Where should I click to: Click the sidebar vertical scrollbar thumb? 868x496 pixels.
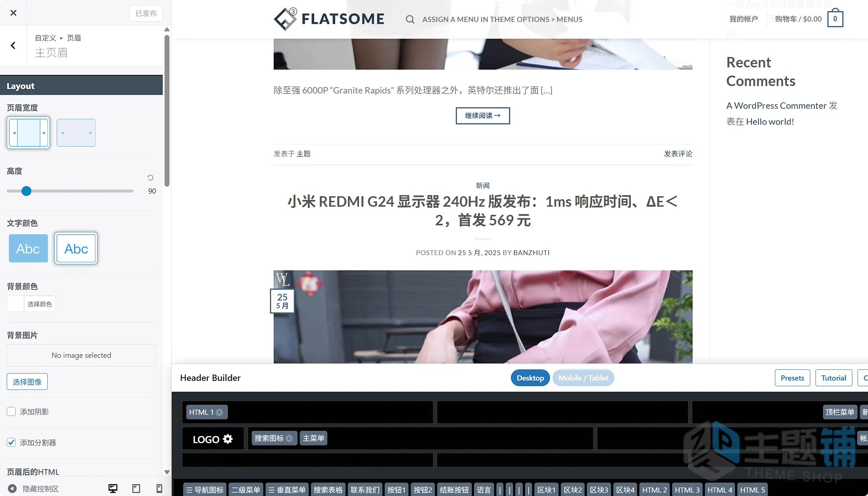[167, 111]
